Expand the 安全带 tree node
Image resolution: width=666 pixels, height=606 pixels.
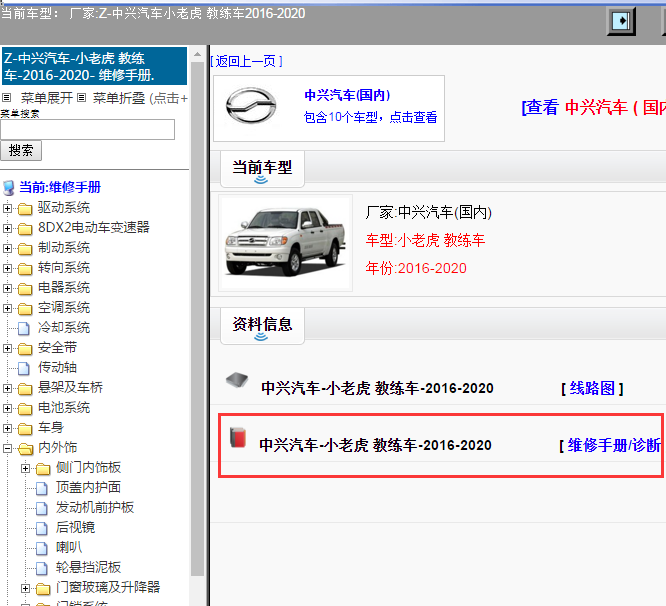pos(7,348)
